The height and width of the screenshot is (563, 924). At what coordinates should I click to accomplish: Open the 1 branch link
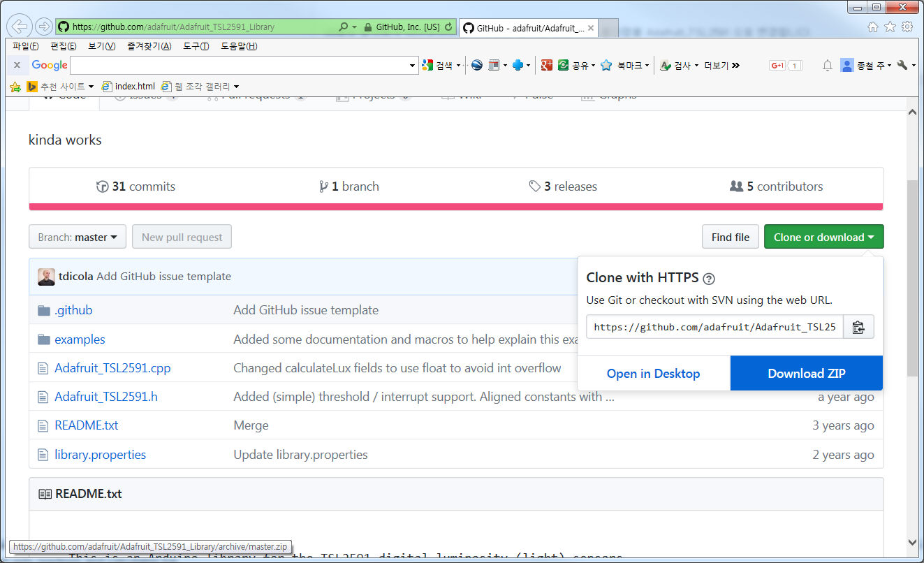pyautogui.click(x=349, y=187)
